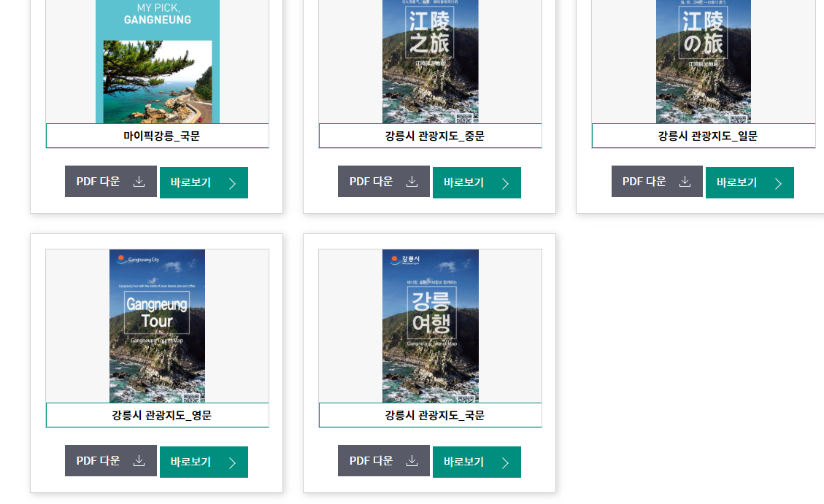Click download icon on 강릉시 관광지도_영문 card
This screenshot has width=824, height=504.
(139, 460)
